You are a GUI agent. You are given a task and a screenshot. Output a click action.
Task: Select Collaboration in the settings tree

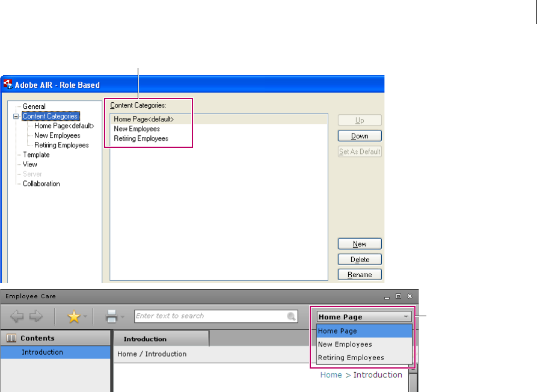pyautogui.click(x=41, y=183)
